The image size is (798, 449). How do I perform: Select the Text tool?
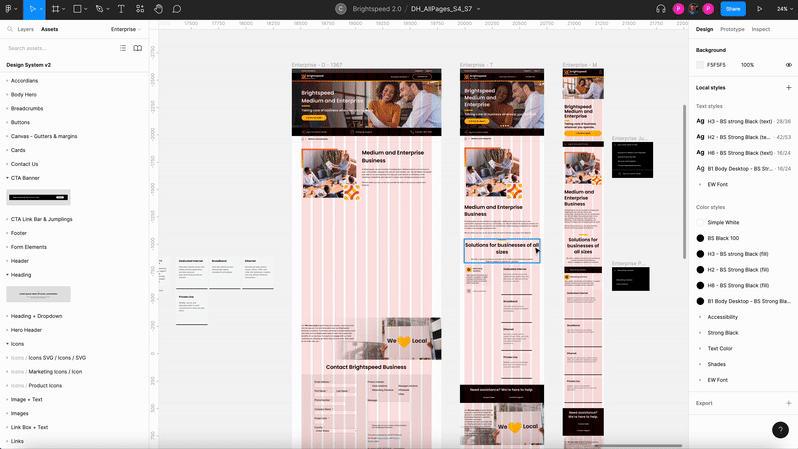121,9
